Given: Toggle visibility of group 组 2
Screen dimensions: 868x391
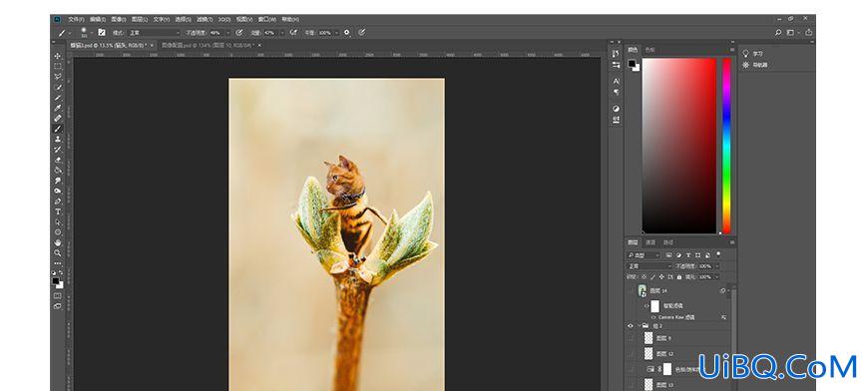Looking at the screenshot, I should click(x=630, y=326).
